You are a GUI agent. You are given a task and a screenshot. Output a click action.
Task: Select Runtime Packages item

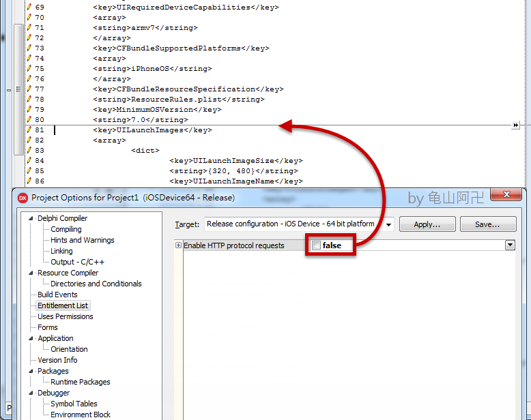[81, 382]
